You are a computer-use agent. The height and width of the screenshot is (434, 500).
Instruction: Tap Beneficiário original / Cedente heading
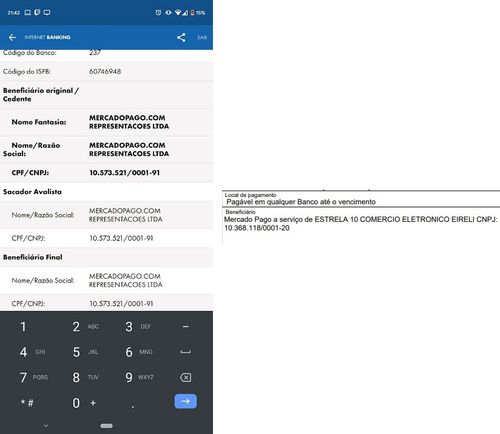[41, 95]
